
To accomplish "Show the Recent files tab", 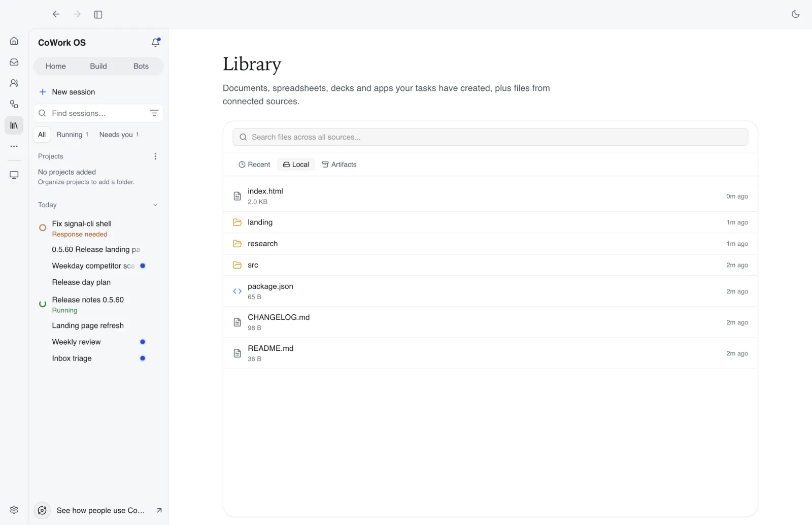I will pyautogui.click(x=254, y=165).
